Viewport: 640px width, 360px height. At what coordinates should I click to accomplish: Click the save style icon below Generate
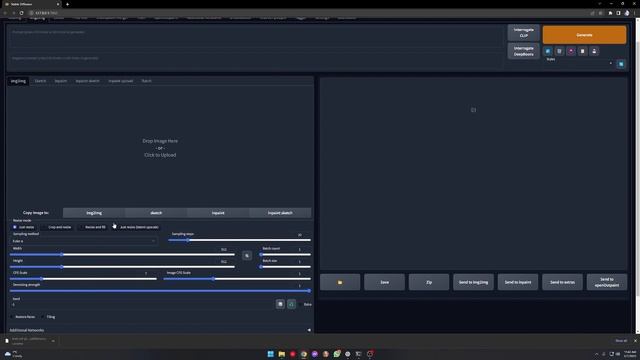[x=594, y=51]
